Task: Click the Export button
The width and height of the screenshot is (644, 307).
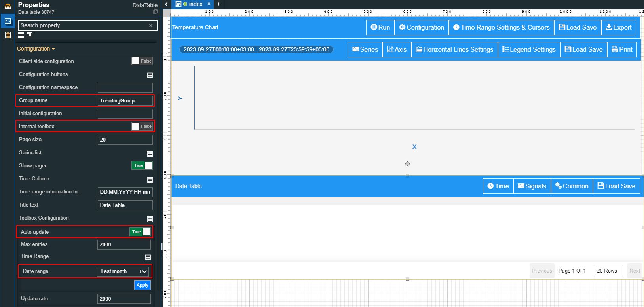Action: point(619,27)
